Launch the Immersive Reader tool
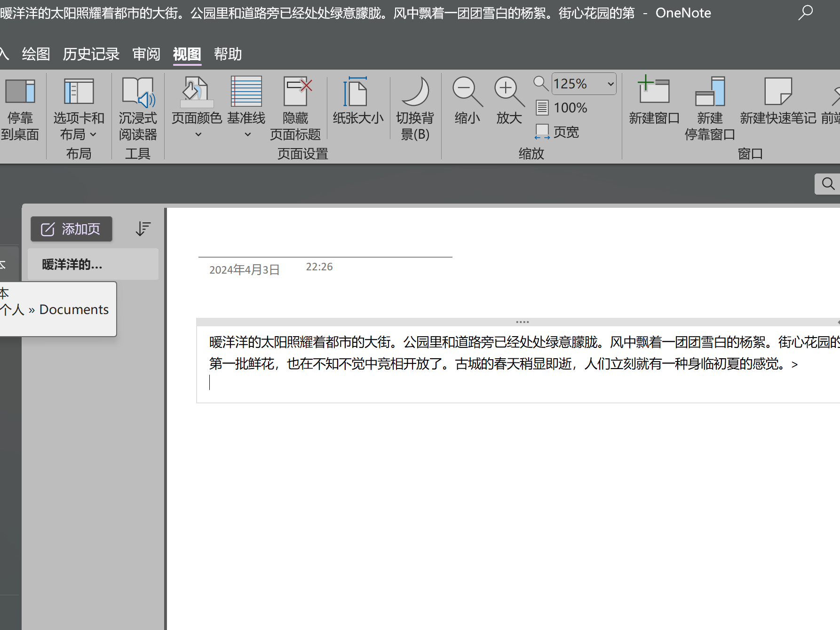This screenshot has height=630, width=840. [137, 109]
